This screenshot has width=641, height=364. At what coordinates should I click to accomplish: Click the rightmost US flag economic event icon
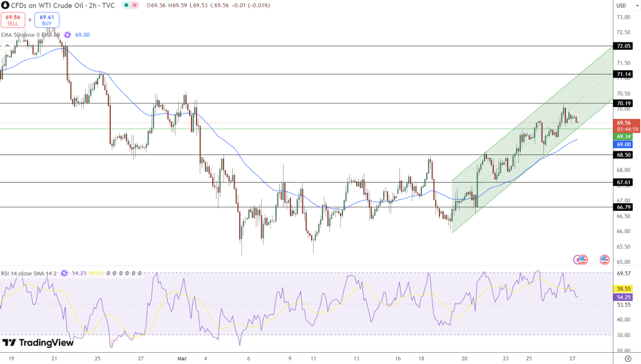(x=605, y=259)
